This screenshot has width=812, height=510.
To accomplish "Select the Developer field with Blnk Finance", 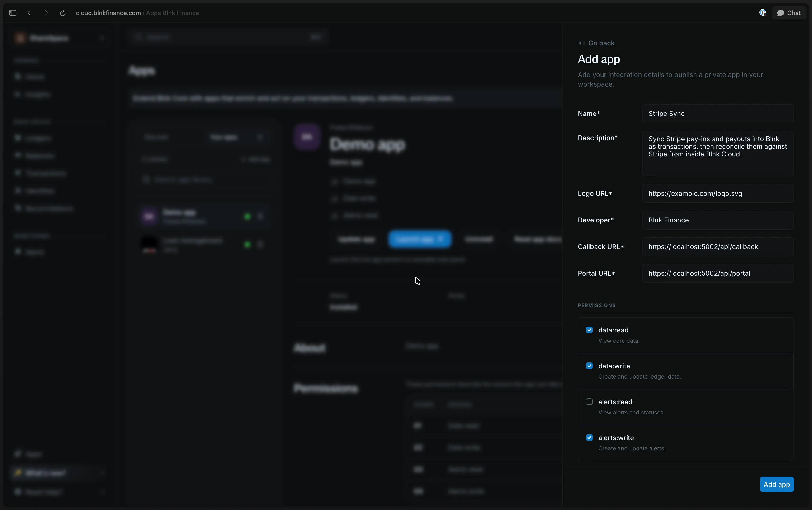I will click(718, 220).
